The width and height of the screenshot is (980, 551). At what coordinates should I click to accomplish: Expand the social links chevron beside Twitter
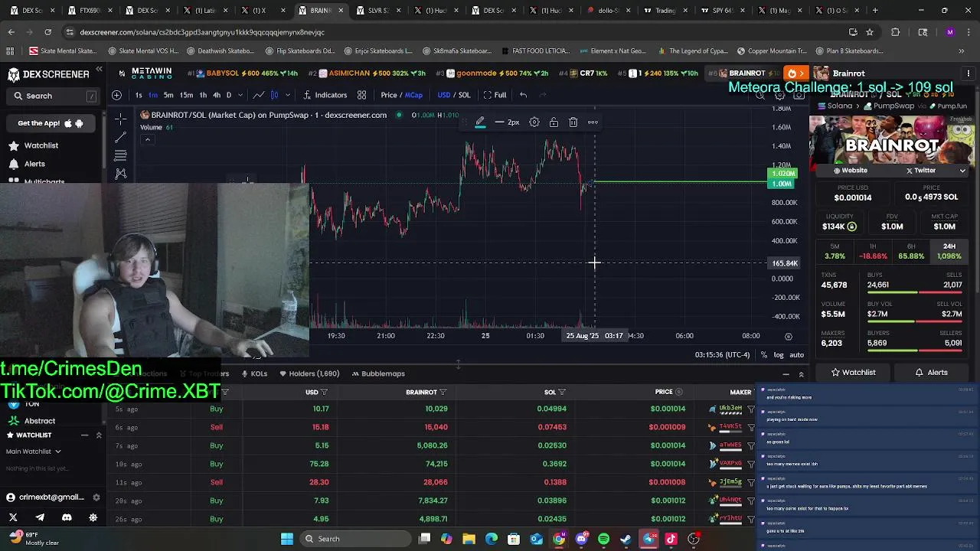tap(962, 171)
